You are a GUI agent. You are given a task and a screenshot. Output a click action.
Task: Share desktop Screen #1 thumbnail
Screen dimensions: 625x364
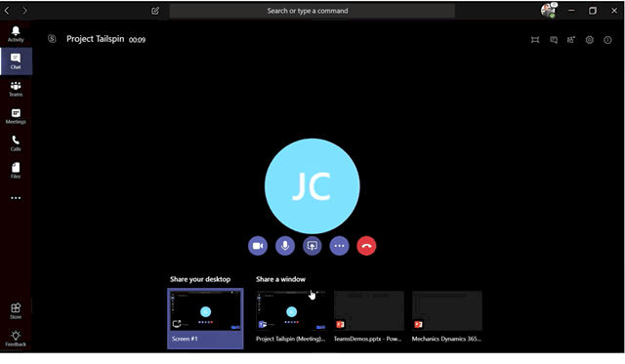coord(205,318)
